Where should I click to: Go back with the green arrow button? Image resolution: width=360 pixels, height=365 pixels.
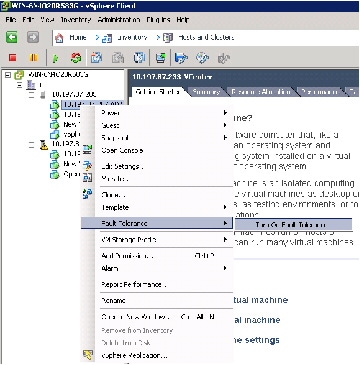pyautogui.click(x=12, y=37)
